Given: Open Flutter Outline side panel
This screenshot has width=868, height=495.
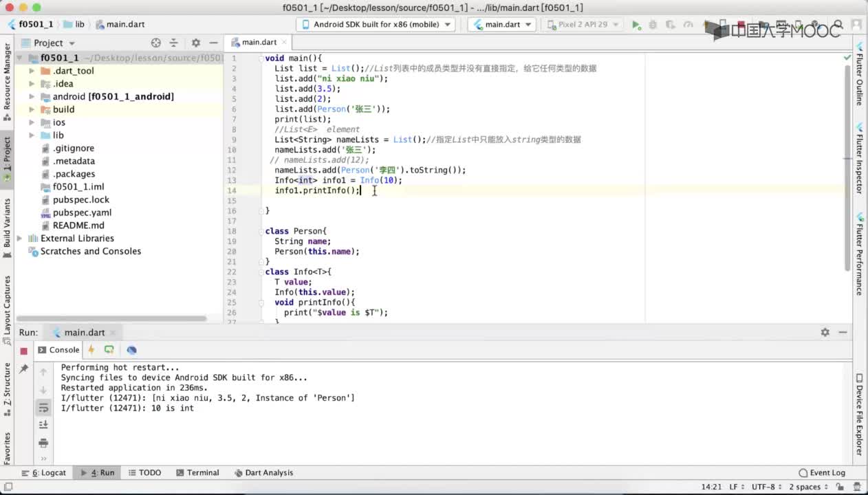Looking at the screenshot, I should pos(860,74).
